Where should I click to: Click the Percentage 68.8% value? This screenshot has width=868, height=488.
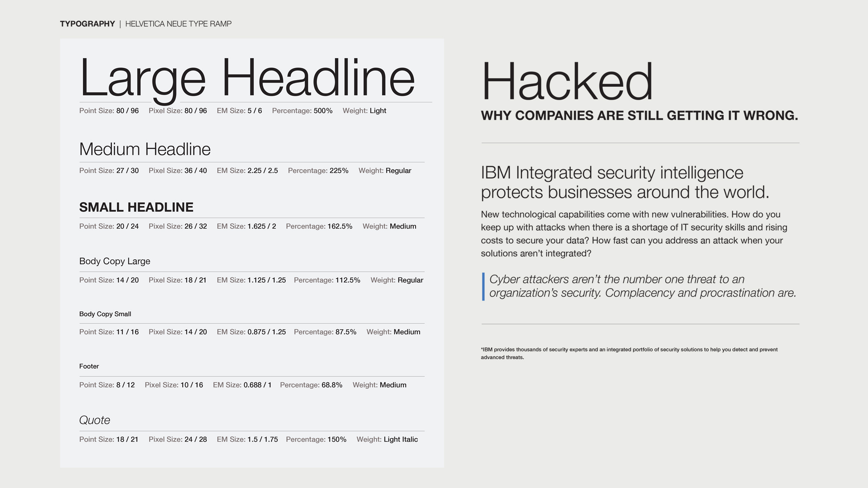332,385
